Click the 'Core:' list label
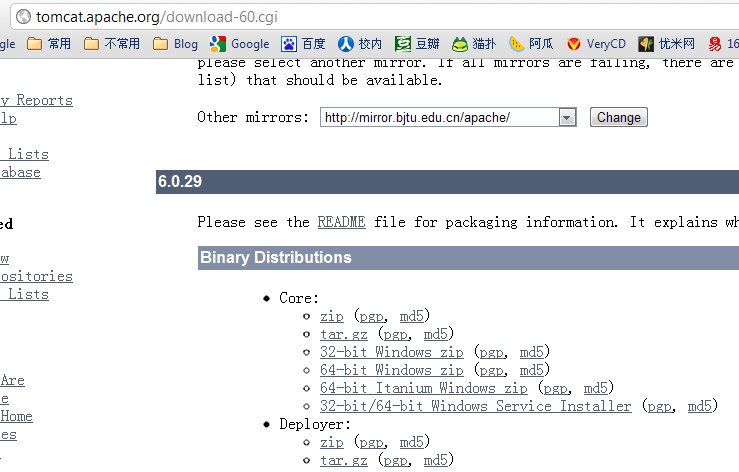 (299, 298)
